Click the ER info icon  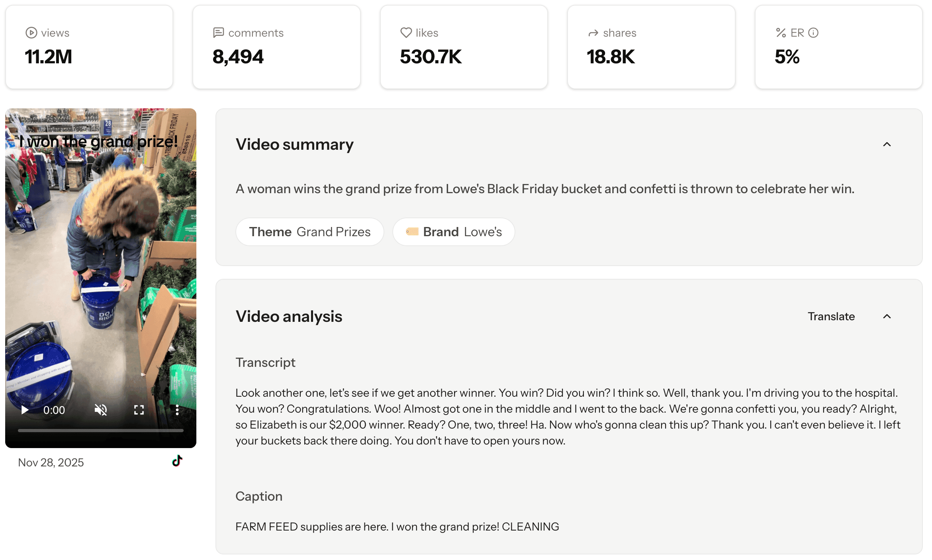point(813,33)
